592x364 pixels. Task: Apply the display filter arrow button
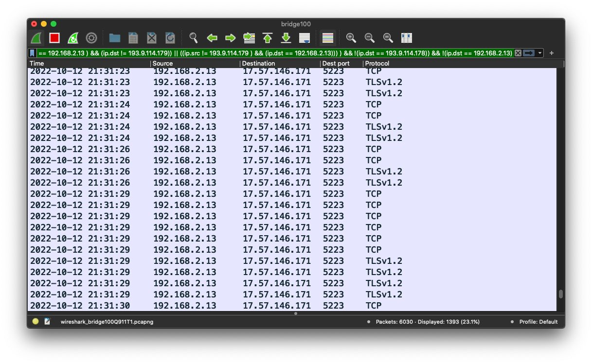tap(529, 53)
